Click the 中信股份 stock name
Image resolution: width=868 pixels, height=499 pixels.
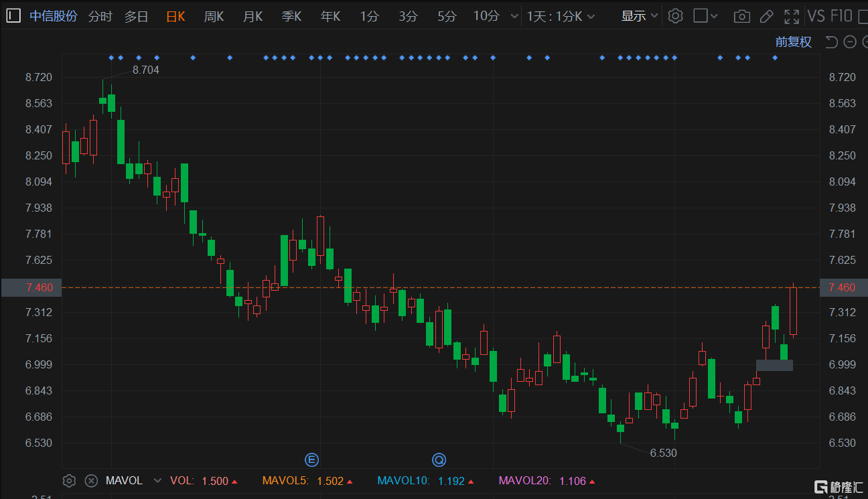(54, 16)
